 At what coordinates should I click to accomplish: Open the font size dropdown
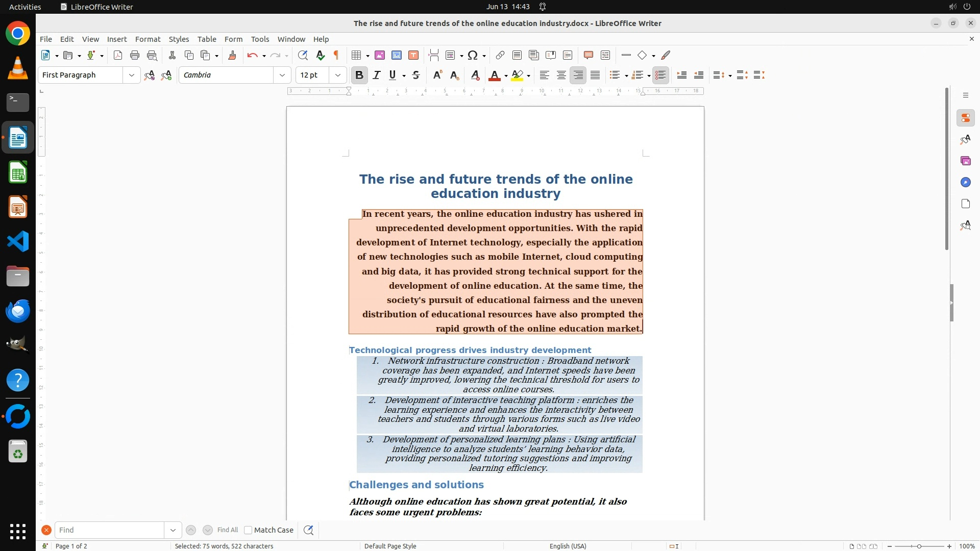pyautogui.click(x=338, y=75)
